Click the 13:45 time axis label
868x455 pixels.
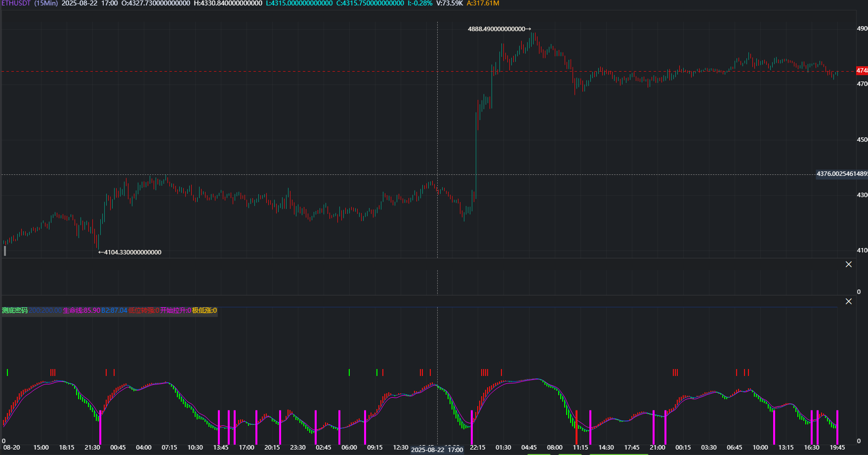point(221,448)
